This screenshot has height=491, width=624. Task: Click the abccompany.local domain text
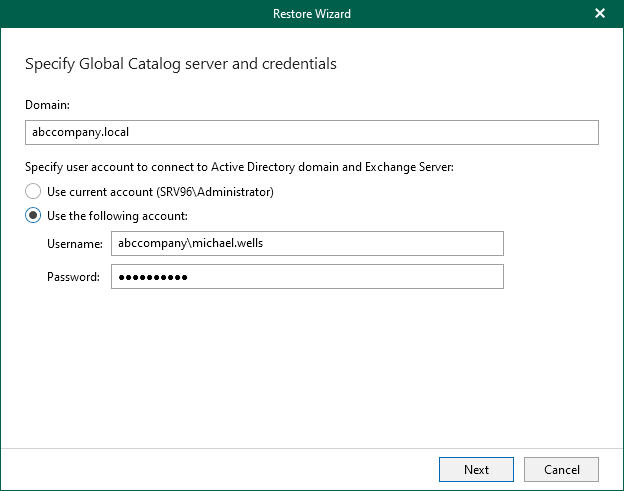point(80,132)
